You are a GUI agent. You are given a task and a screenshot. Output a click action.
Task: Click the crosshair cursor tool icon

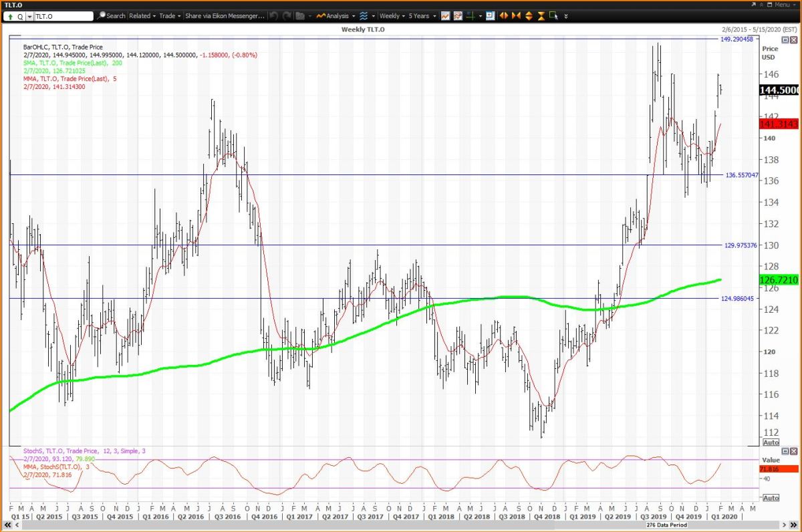coord(471,15)
